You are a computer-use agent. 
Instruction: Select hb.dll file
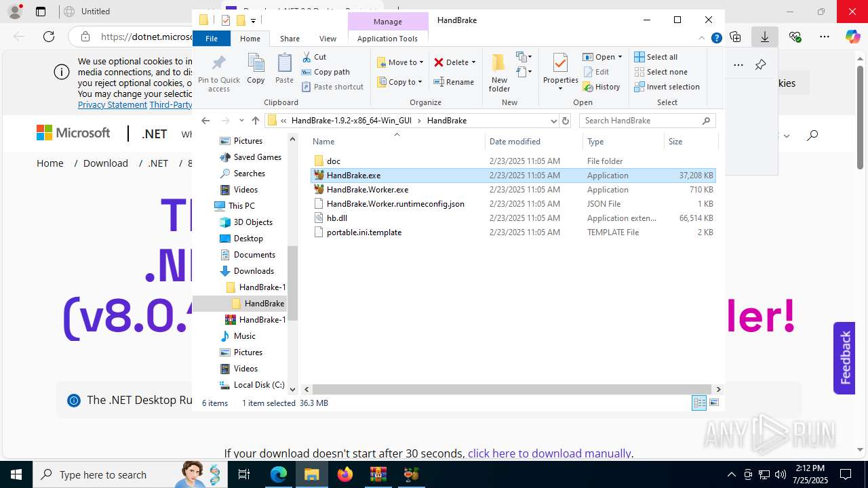point(513,218)
